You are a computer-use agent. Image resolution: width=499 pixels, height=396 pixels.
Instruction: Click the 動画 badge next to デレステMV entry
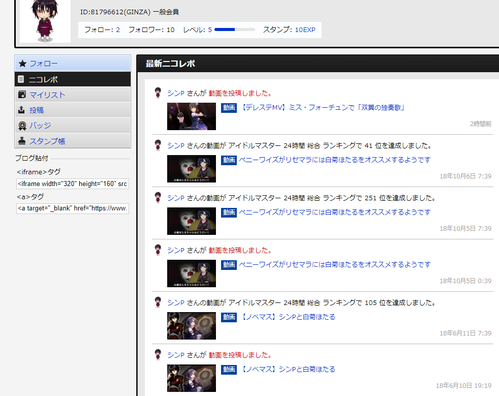point(229,108)
